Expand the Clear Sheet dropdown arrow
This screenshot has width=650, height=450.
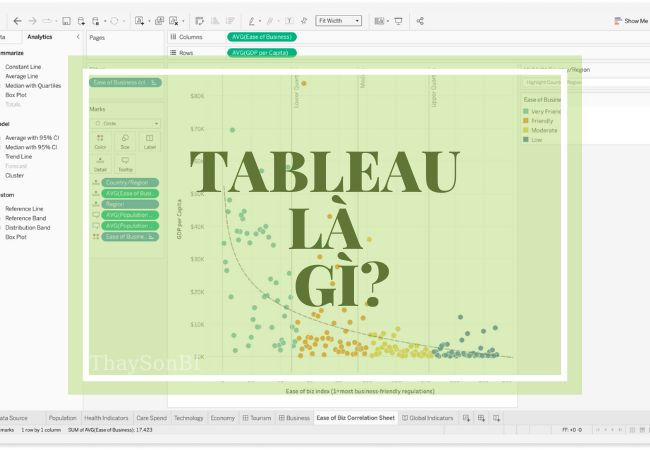click(183, 21)
